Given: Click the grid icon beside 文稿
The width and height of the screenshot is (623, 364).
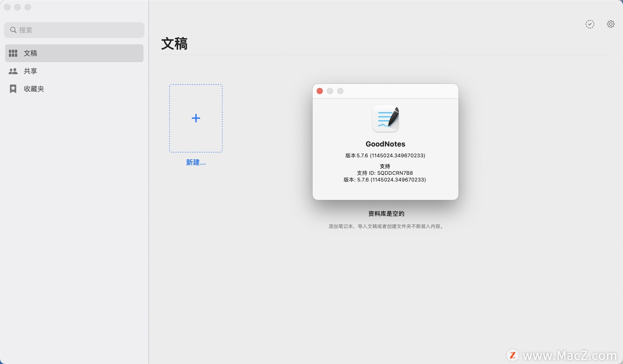Looking at the screenshot, I should (13, 53).
